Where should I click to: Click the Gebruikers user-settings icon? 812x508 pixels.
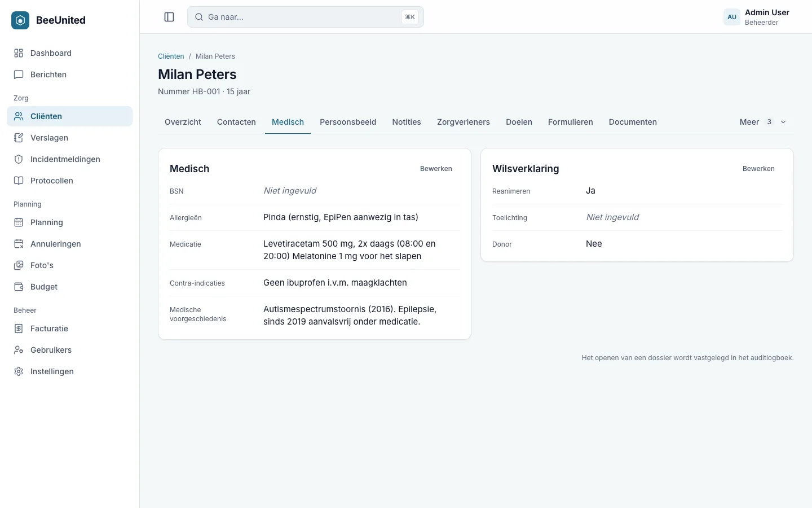19,350
